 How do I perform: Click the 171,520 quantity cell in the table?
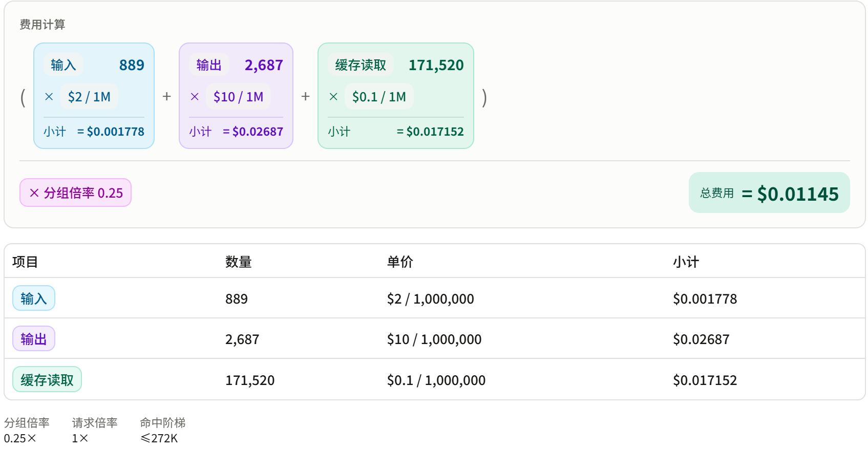point(250,380)
